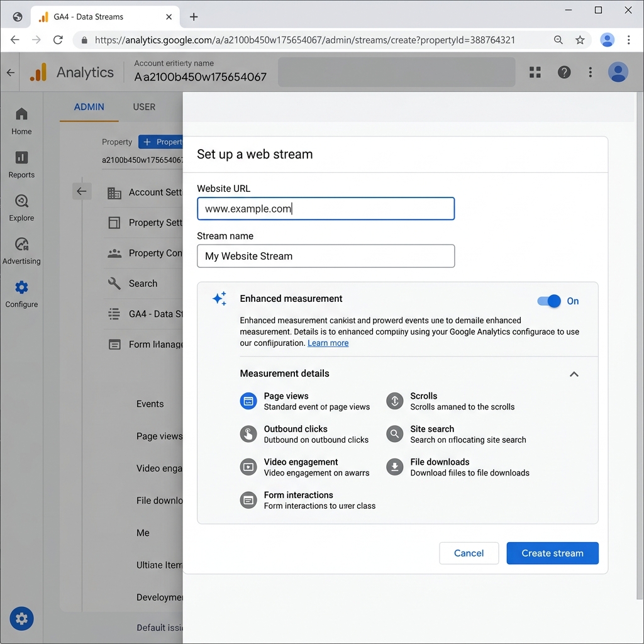Turn off the Enhanced measurement switch
The width and height of the screenshot is (644, 644).
(548, 301)
